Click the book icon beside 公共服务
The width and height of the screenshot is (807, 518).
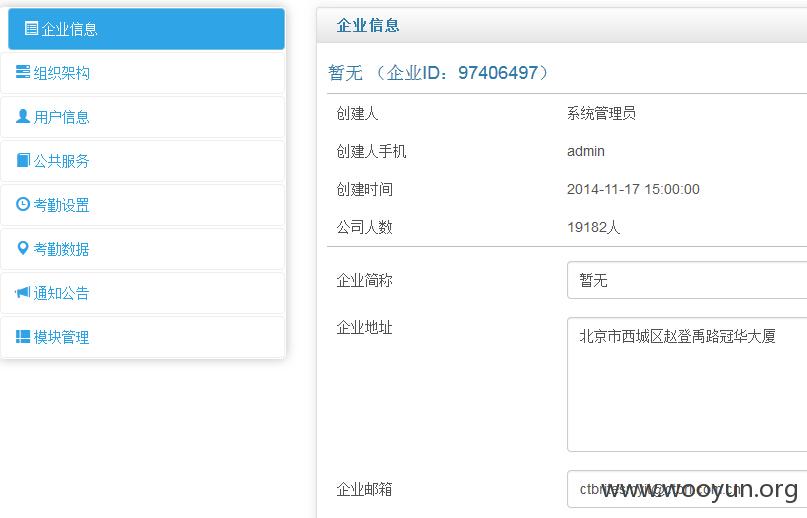coord(23,160)
